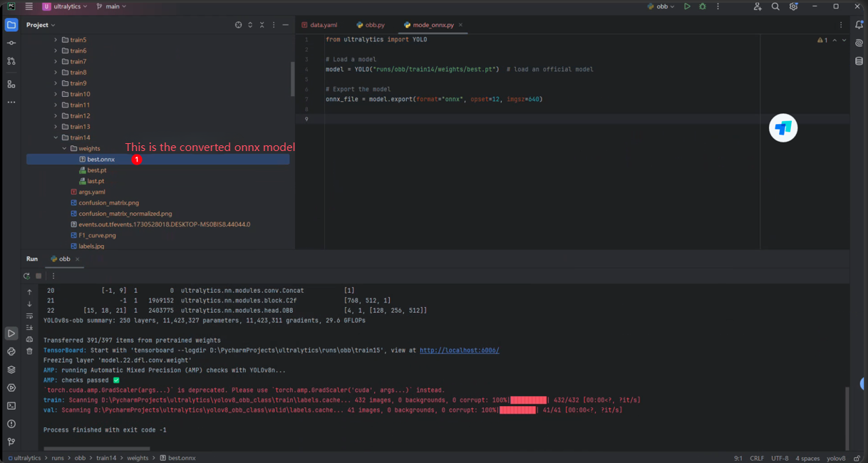Rerun the obb process
The width and height of the screenshot is (868, 463).
[26, 276]
